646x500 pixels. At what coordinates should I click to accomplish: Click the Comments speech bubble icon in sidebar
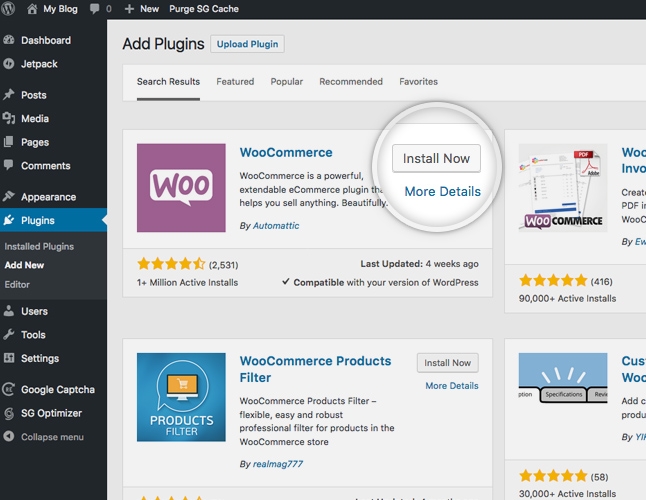(x=9, y=165)
